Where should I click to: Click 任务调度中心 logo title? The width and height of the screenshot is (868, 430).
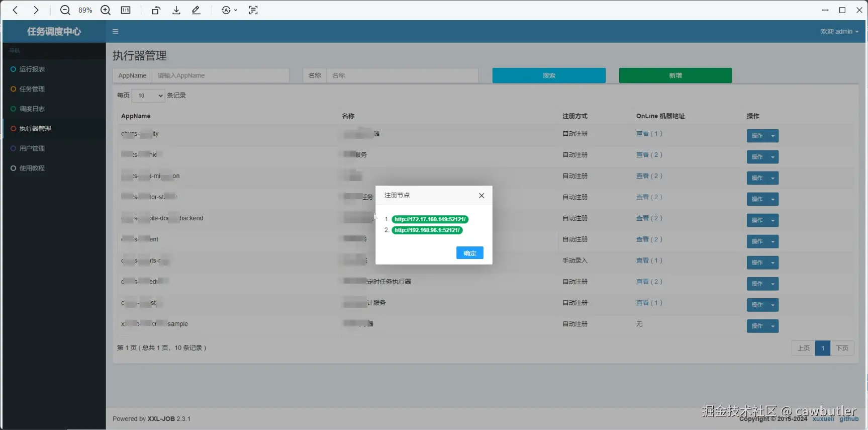pyautogui.click(x=54, y=32)
